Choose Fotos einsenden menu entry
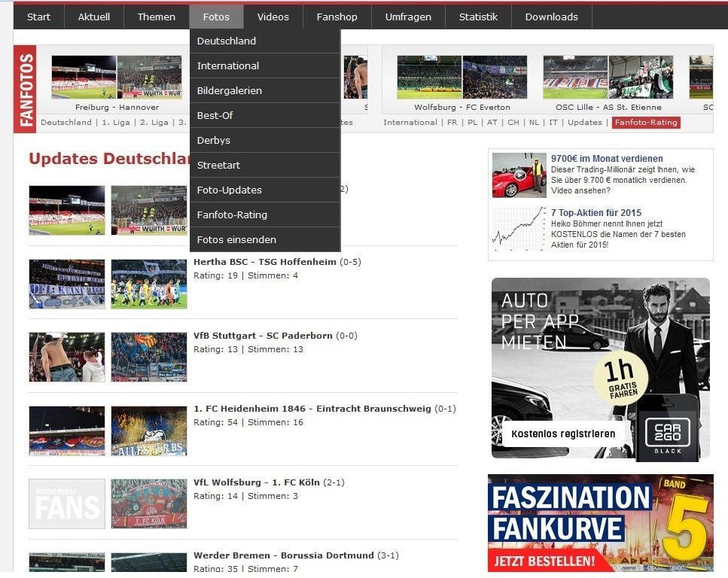 coord(265,239)
